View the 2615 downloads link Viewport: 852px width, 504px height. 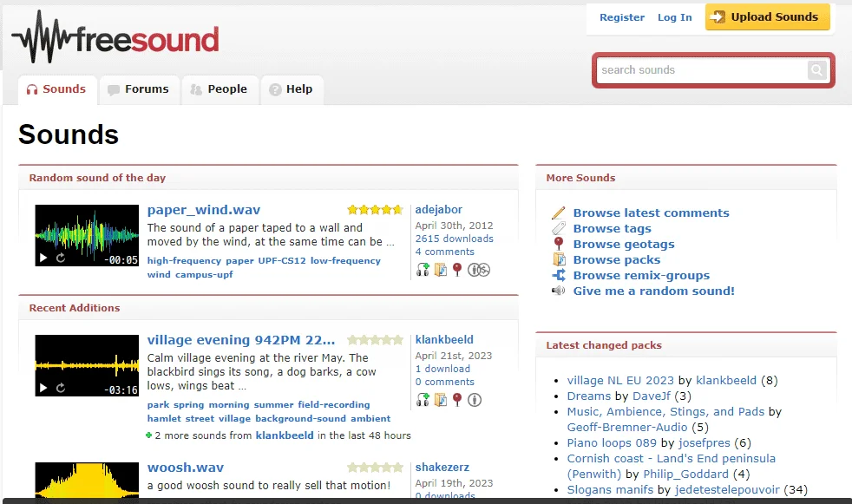click(x=455, y=239)
